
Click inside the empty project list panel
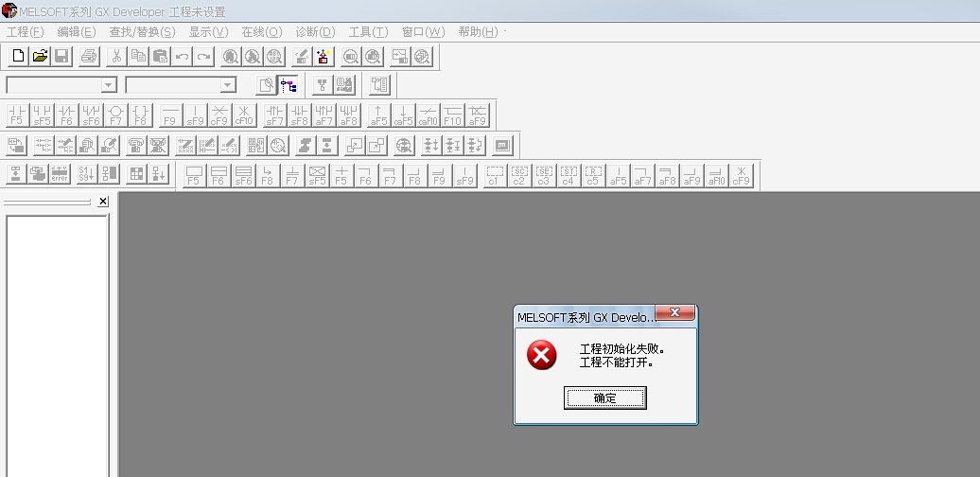[x=57, y=341]
